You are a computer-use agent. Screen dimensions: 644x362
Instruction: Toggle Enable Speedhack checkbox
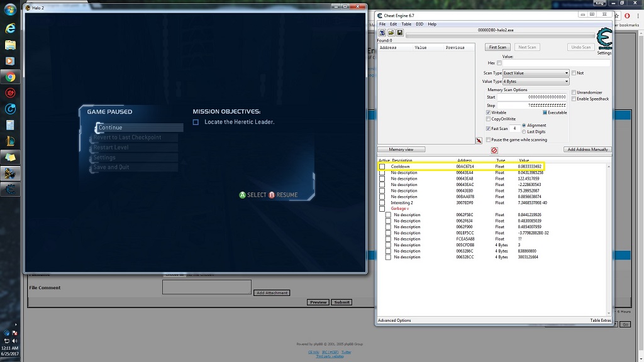tap(574, 99)
